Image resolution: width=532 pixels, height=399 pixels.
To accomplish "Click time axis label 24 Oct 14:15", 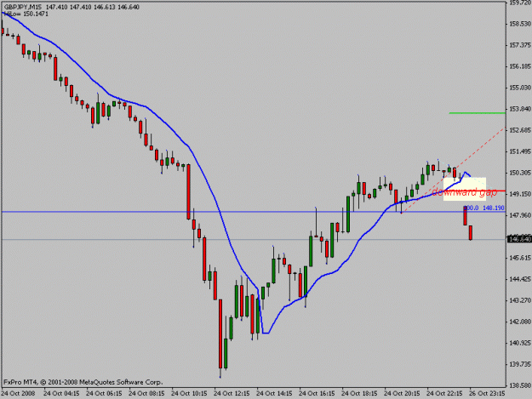I will (x=274, y=394).
